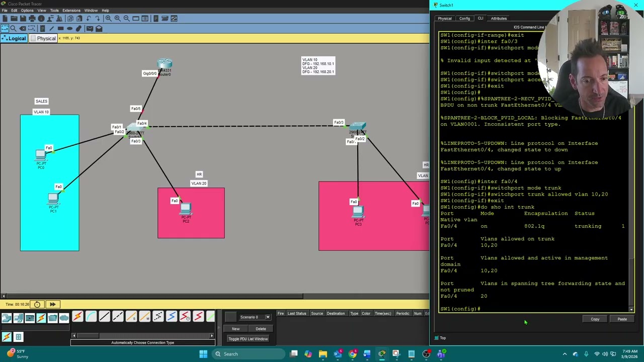The width and height of the screenshot is (644, 362).
Task: Click the Save floppy disk icon
Action: pyautogui.click(x=23, y=19)
